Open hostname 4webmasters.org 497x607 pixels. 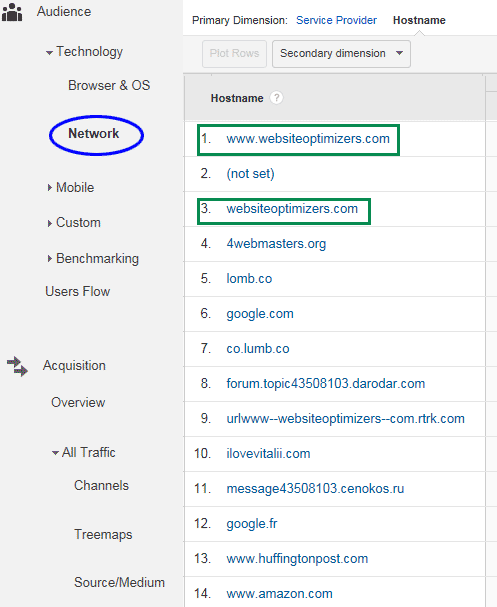click(x=276, y=243)
